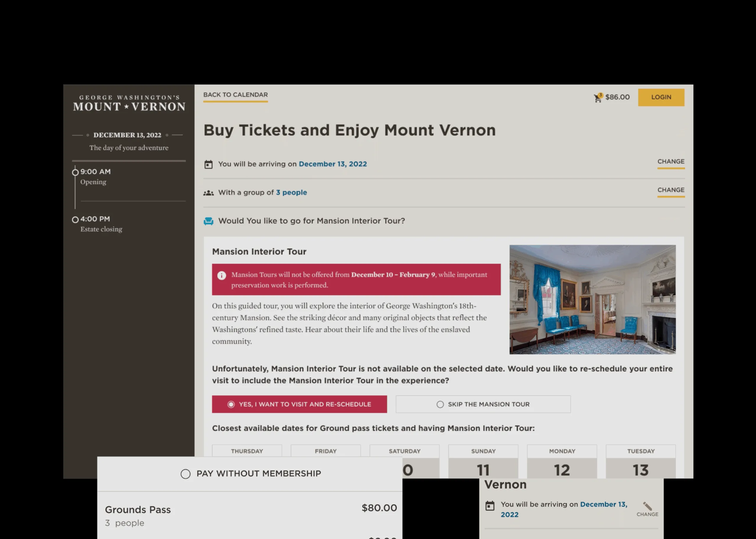This screenshot has height=539, width=756.
Task: Click the Mansion interior room photo
Action: (x=592, y=299)
